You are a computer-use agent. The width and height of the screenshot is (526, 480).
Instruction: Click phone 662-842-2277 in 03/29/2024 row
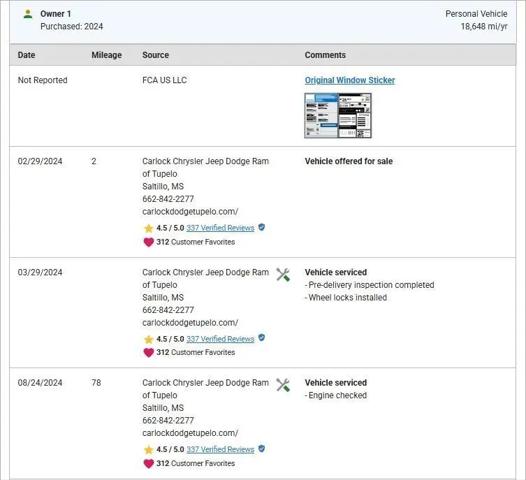[x=168, y=310]
